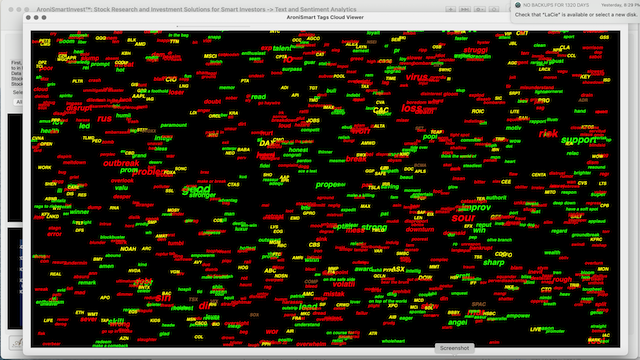Click the yellow ticker 'NVDA'

(x=134, y=271)
